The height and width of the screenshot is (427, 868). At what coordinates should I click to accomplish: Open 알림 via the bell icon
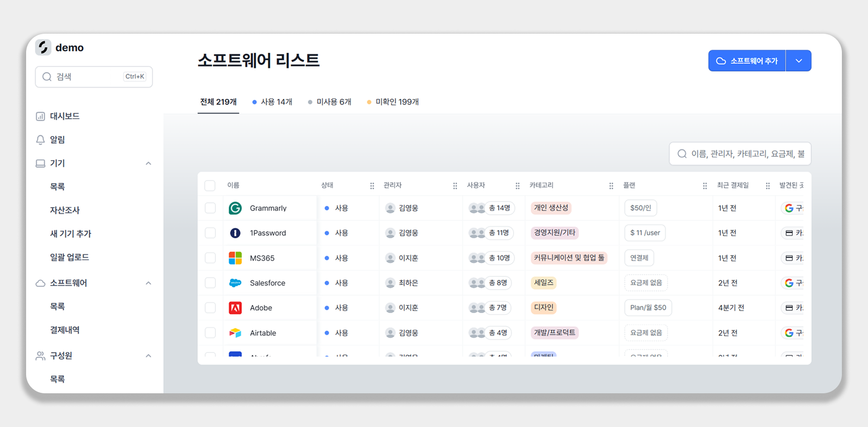[x=40, y=140]
